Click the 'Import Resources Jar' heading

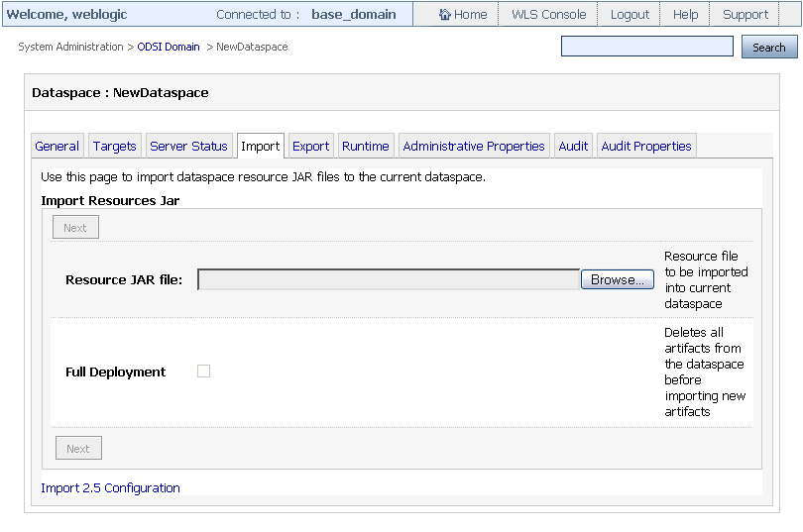[x=110, y=200]
